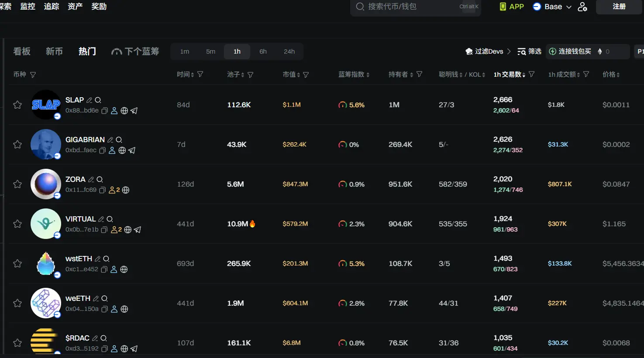Search SLAP name magnifier icon
The width and height of the screenshot is (644, 358).
98,100
